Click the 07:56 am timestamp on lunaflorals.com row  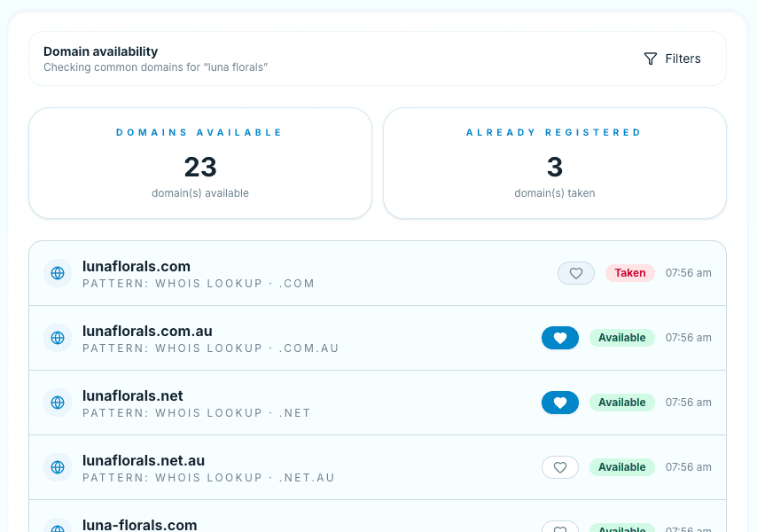(x=689, y=273)
